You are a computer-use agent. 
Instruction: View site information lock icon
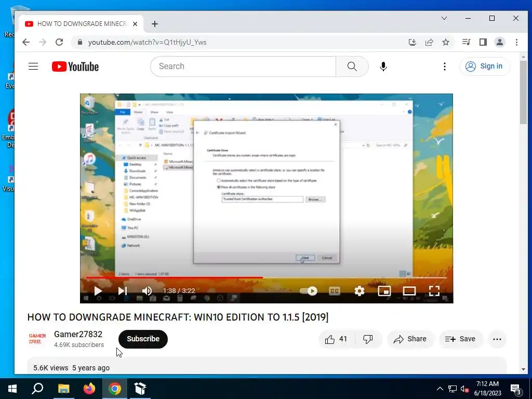coord(80,42)
